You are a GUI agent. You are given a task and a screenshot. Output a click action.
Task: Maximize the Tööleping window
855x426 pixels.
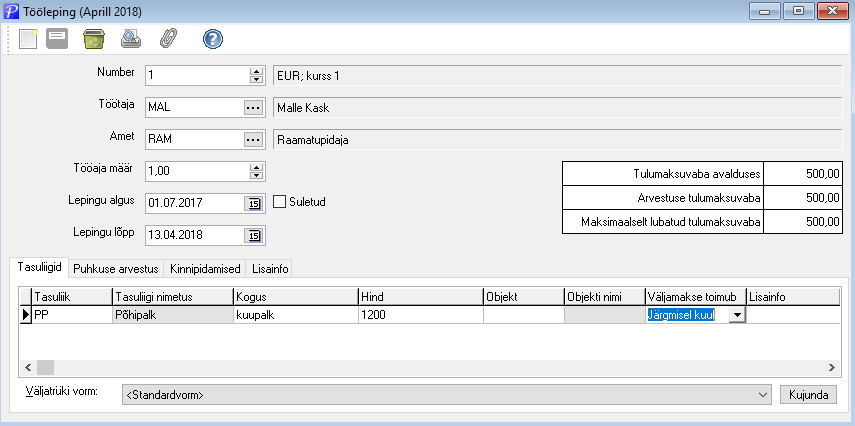[x=798, y=11]
